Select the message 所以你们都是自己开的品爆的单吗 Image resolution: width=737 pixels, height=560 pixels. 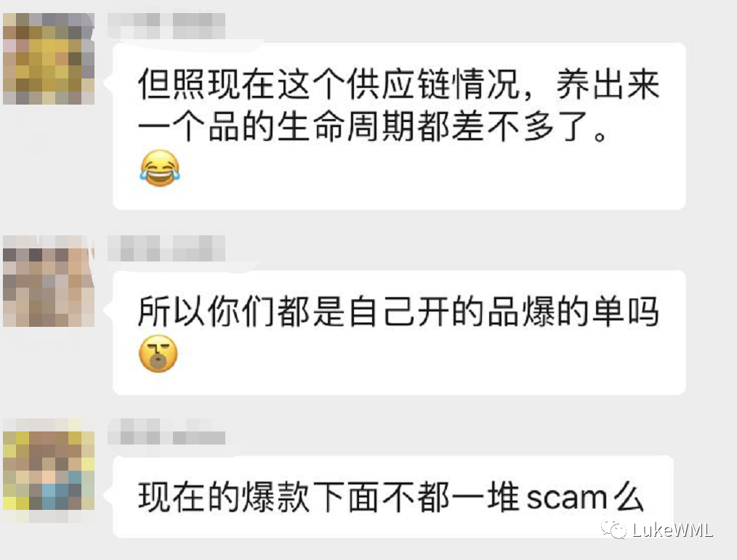(x=399, y=333)
